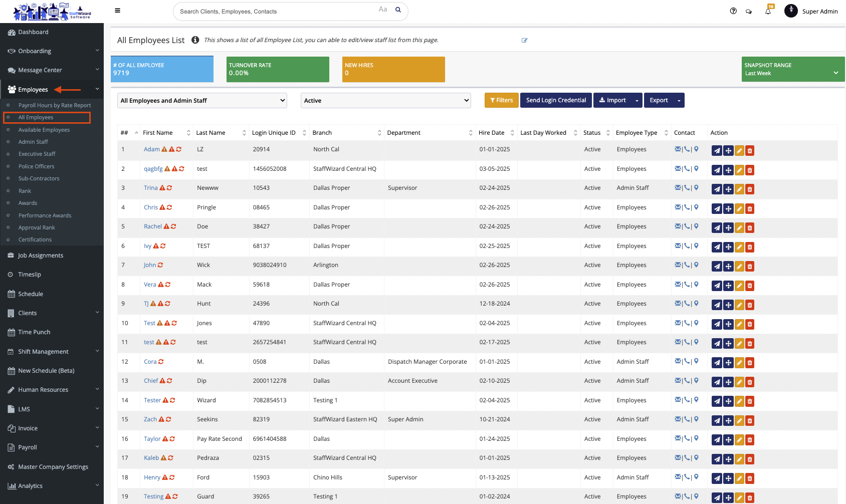Viewport: 846px width, 504px height.
Task: Click the send paper-plane icon for Chris
Action: point(717,209)
